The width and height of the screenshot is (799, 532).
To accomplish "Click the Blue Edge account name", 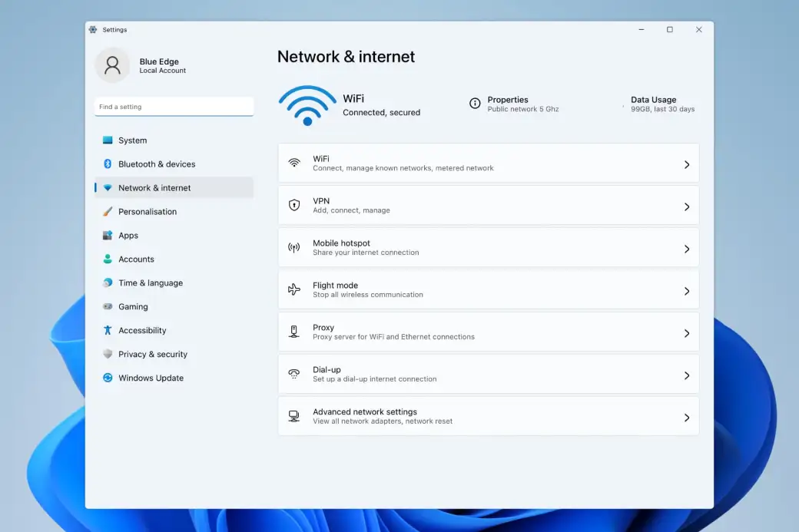I will [x=159, y=61].
